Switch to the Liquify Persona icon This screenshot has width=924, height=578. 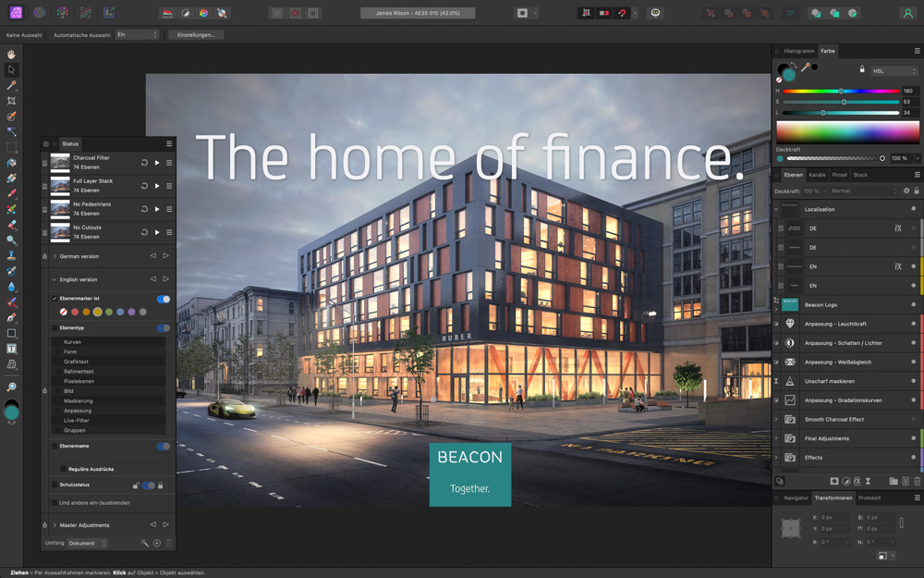tap(39, 12)
